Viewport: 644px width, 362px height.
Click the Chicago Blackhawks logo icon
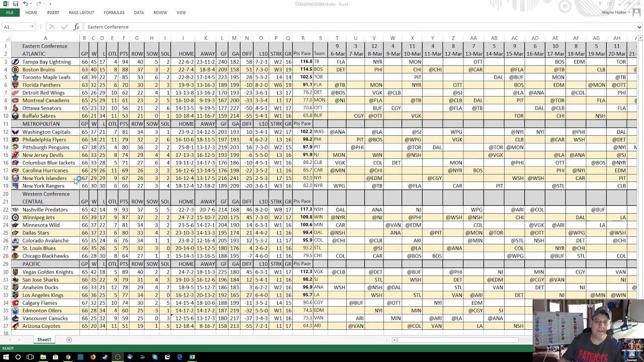pyautogui.click(x=16, y=256)
